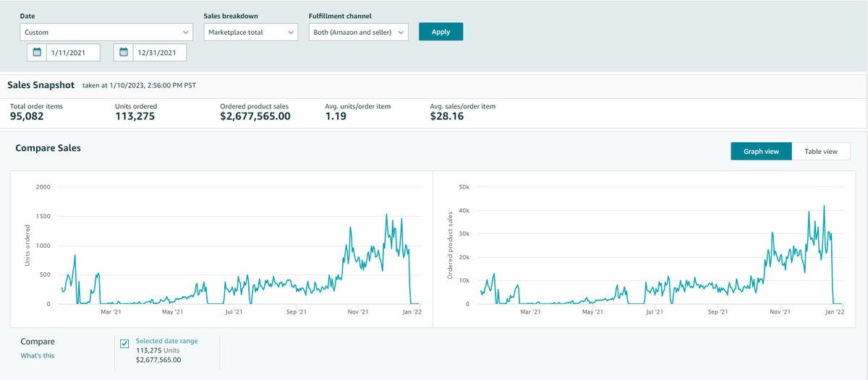The width and height of the screenshot is (868, 380).
Task: Click the Jan '22 label on sales chart
Action: point(835,312)
